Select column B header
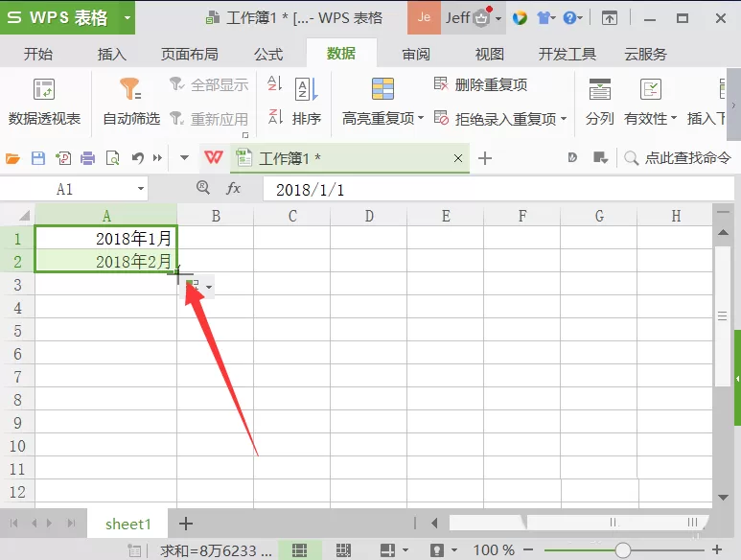741x560 pixels. (216, 216)
